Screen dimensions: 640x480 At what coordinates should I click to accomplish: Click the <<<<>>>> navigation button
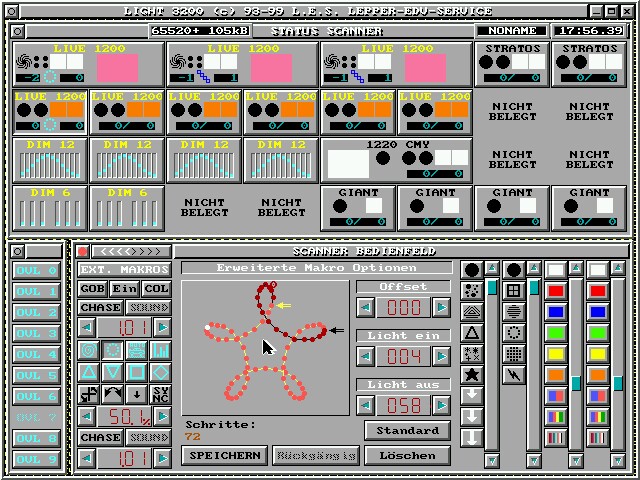pyautogui.click(x=131, y=251)
